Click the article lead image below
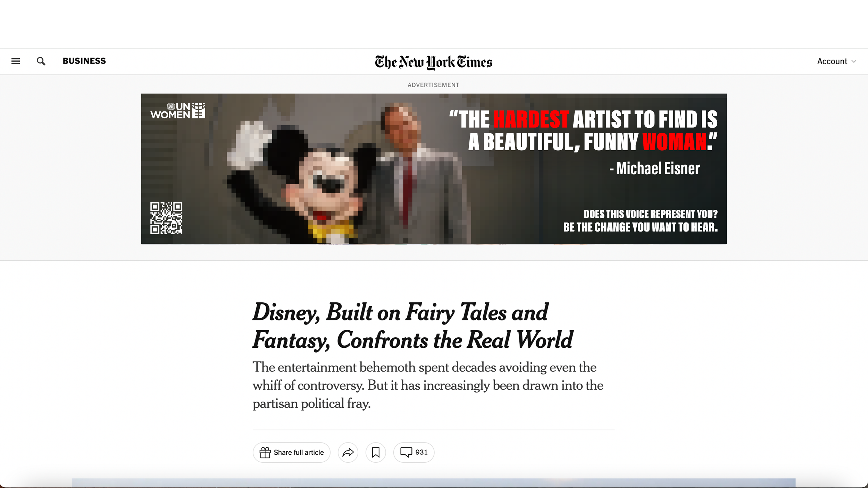Image resolution: width=868 pixels, height=488 pixels. click(433, 483)
